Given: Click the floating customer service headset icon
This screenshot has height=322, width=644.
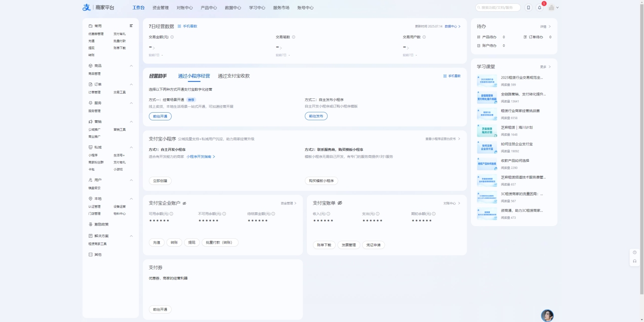Looking at the screenshot, I should point(635,261).
